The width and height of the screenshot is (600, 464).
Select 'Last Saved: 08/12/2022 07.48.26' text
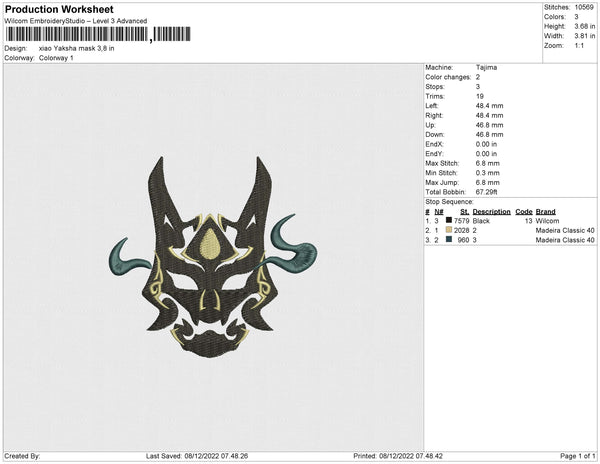click(x=197, y=456)
